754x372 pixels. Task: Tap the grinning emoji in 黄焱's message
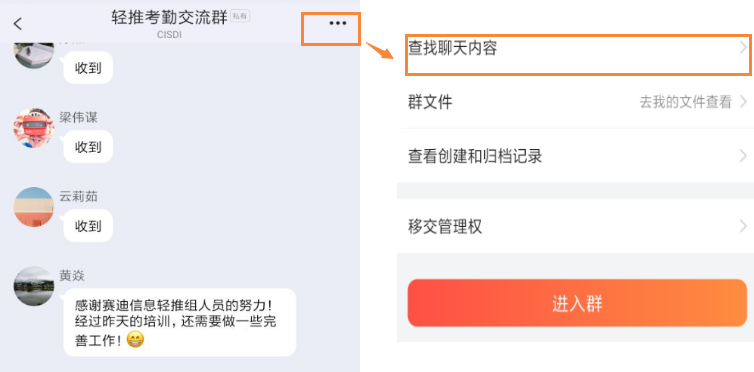(x=135, y=340)
